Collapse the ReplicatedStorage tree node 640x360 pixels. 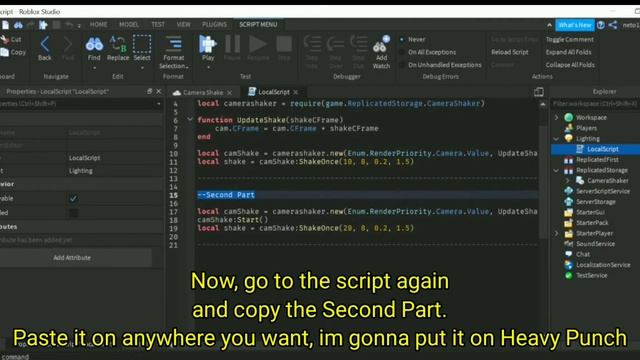point(556,171)
